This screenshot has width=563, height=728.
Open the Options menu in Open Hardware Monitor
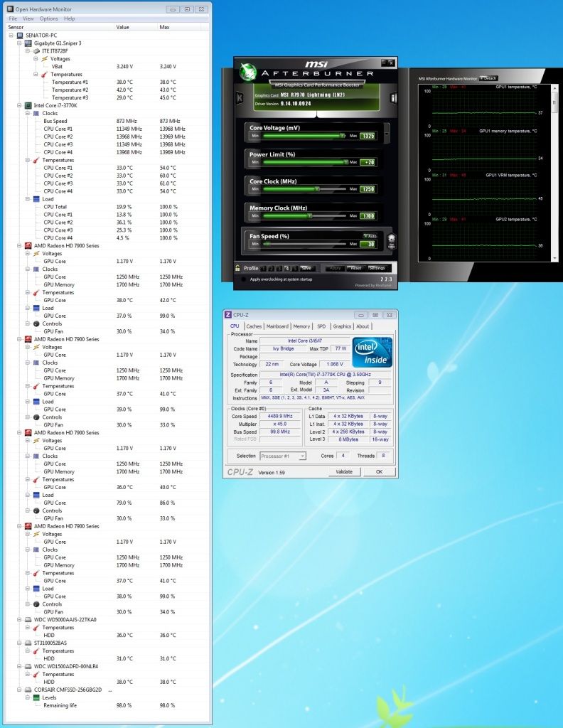(x=49, y=18)
